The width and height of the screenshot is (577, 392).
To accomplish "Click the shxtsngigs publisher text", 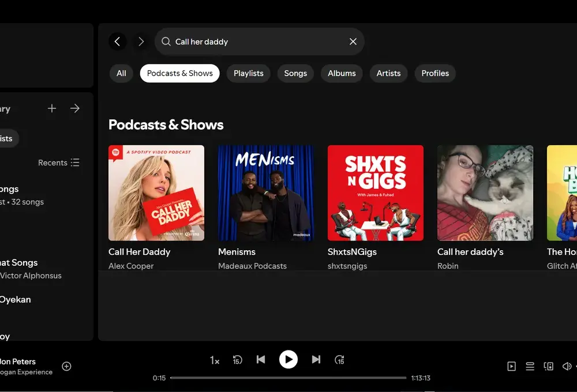I will pyautogui.click(x=347, y=266).
